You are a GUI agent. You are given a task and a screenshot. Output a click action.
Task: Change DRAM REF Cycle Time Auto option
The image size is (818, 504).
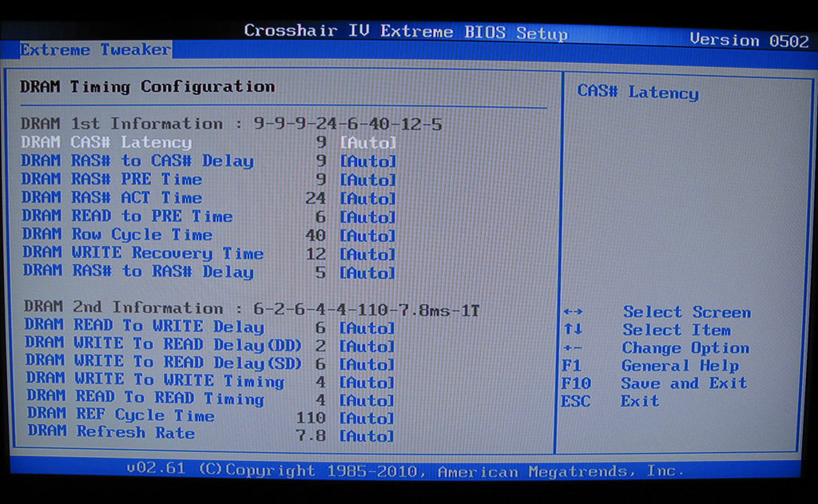coord(367,419)
